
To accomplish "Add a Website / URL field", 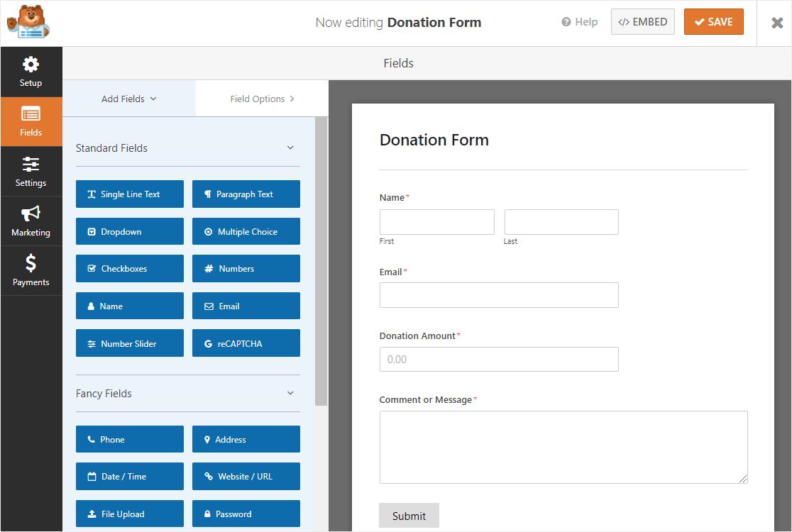I will 246,477.
